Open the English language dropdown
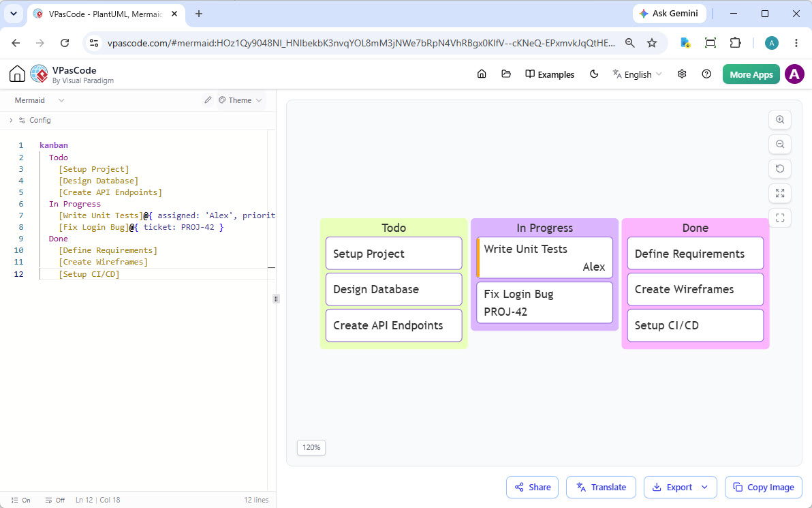 (638, 74)
